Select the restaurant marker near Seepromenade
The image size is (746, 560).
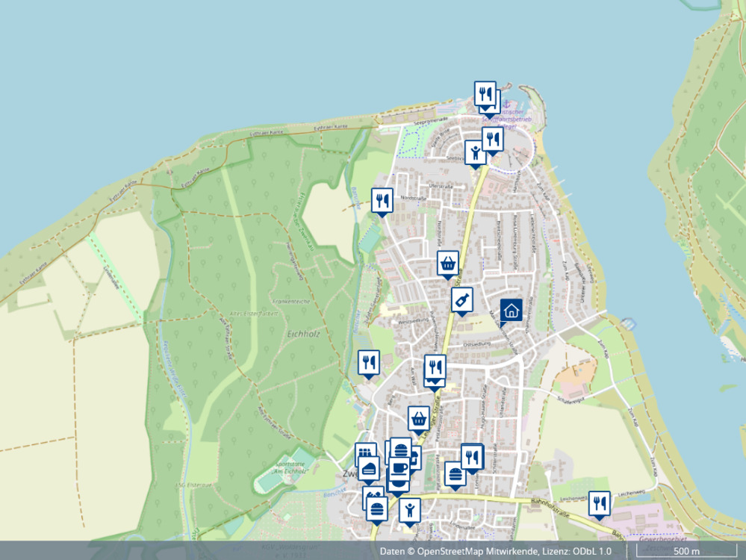[492, 139]
